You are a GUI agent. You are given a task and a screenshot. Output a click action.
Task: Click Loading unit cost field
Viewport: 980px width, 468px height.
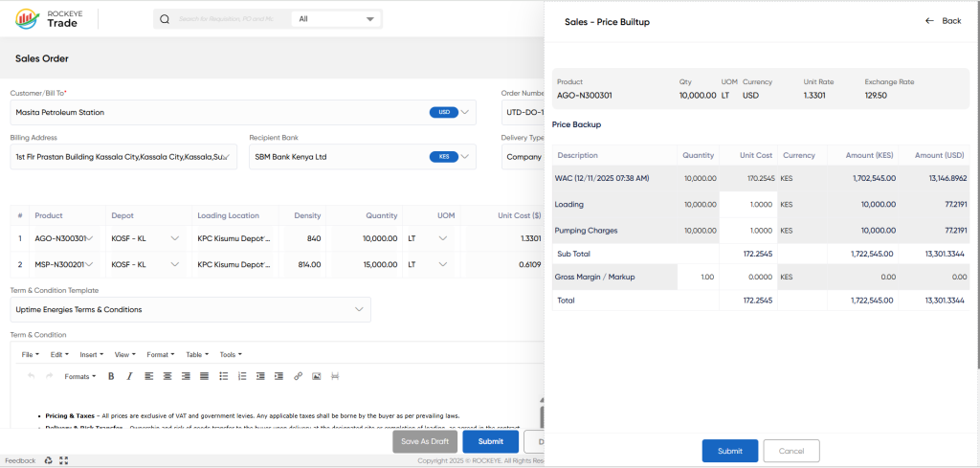coord(748,204)
